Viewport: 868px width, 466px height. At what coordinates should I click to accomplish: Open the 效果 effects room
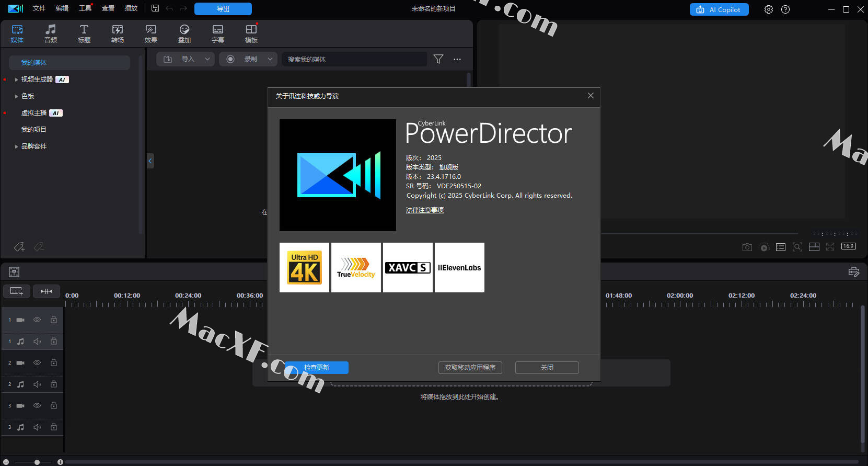point(151,33)
